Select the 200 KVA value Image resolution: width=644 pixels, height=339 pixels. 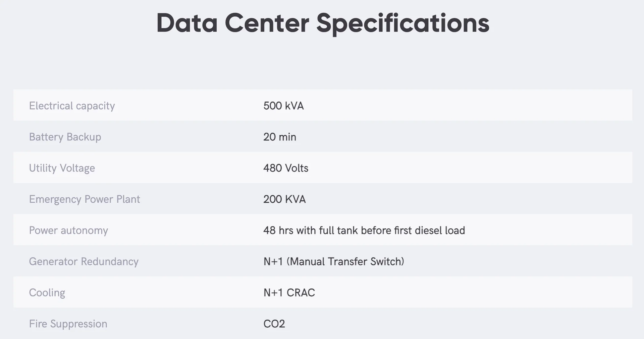click(x=284, y=199)
